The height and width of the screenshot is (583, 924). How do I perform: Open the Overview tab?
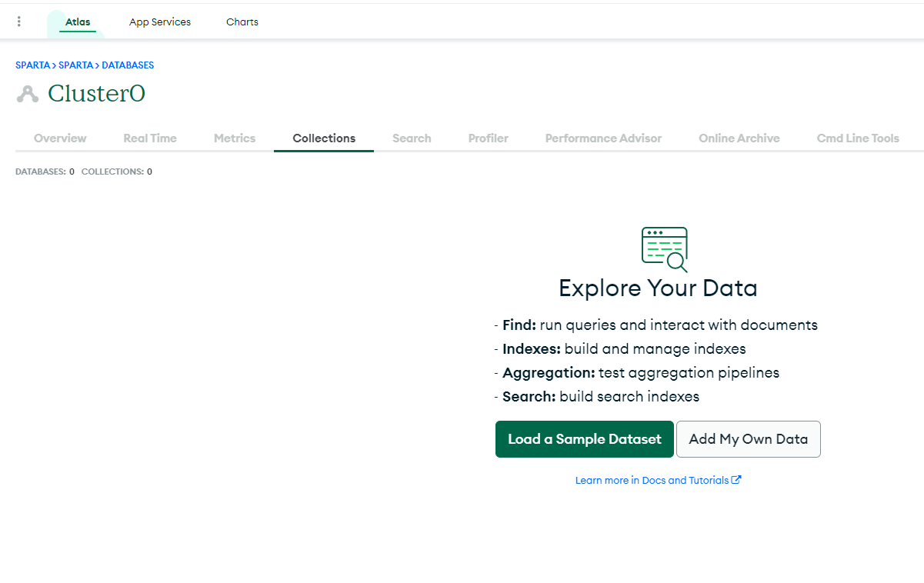tap(60, 138)
